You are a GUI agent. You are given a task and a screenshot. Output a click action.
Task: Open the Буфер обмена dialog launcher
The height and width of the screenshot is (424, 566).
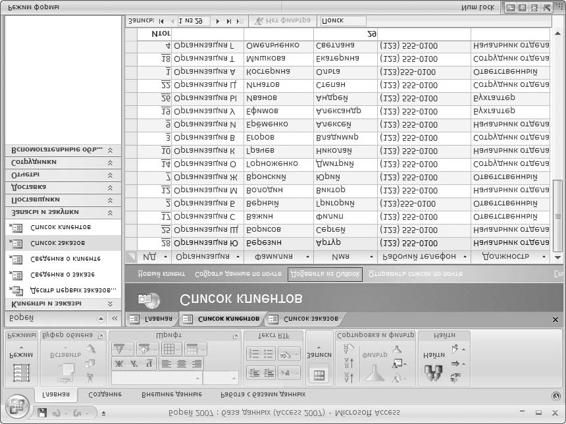[101, 336]
